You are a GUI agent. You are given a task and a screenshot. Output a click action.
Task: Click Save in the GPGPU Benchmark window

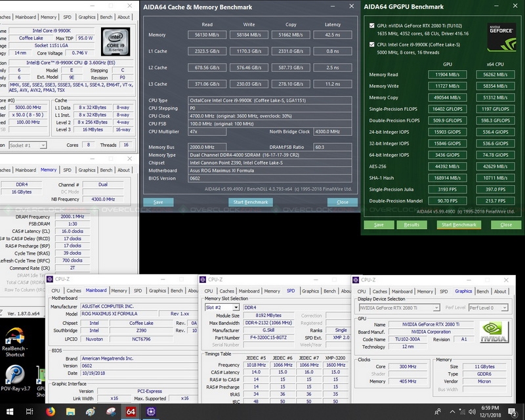pos(379,224)
